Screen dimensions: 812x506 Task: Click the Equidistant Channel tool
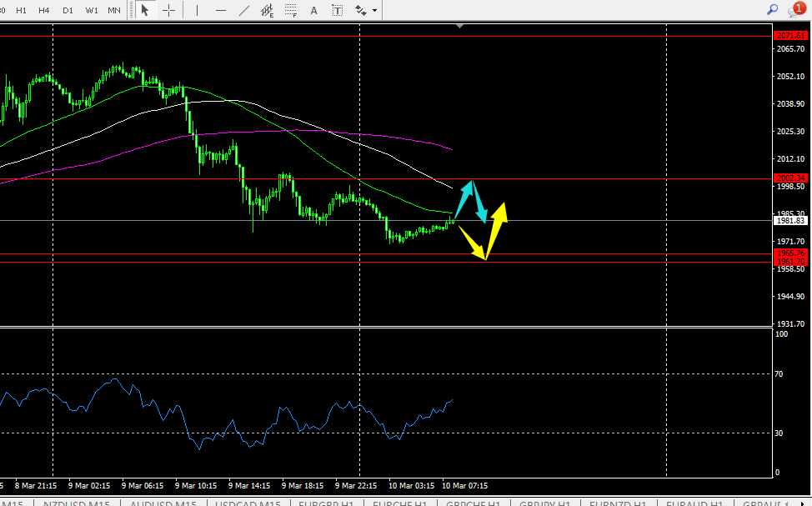[x=268, y=10]
